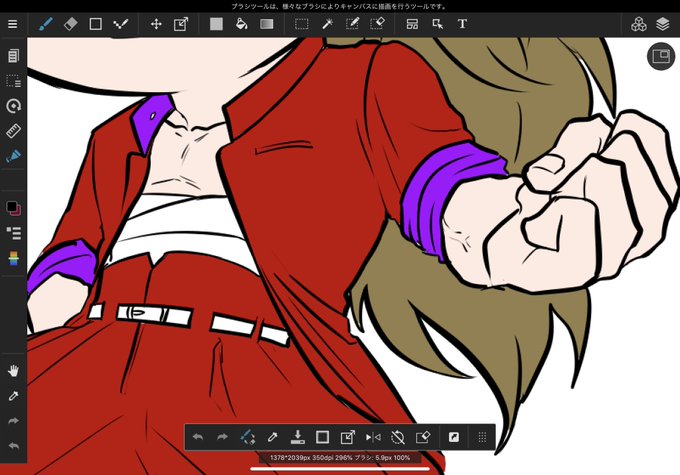Open the hamburger main menu
Screen dimensions: 680x475
pyautogui.click(x=13, y=24)
